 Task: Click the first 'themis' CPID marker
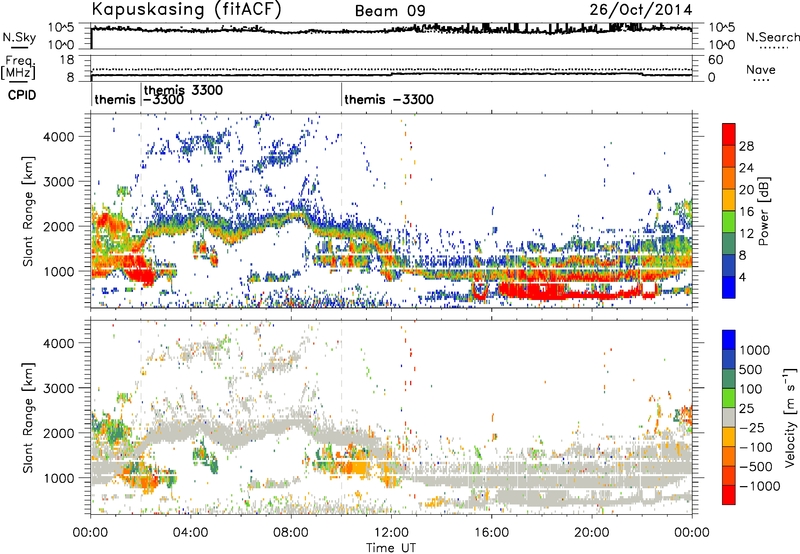click(x=115, y=99)
